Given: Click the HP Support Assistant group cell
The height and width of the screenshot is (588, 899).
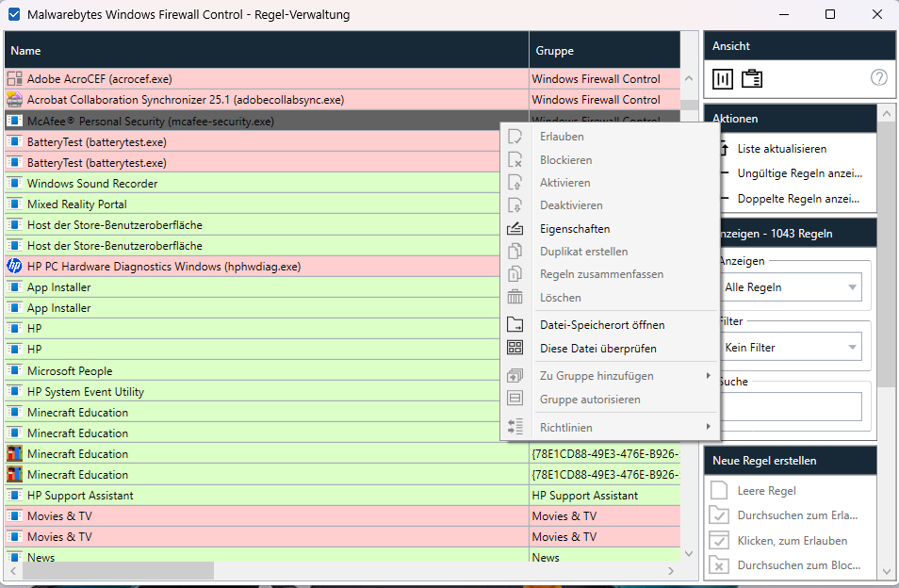Looking at the screenshot, I should [x=604, y=495].
